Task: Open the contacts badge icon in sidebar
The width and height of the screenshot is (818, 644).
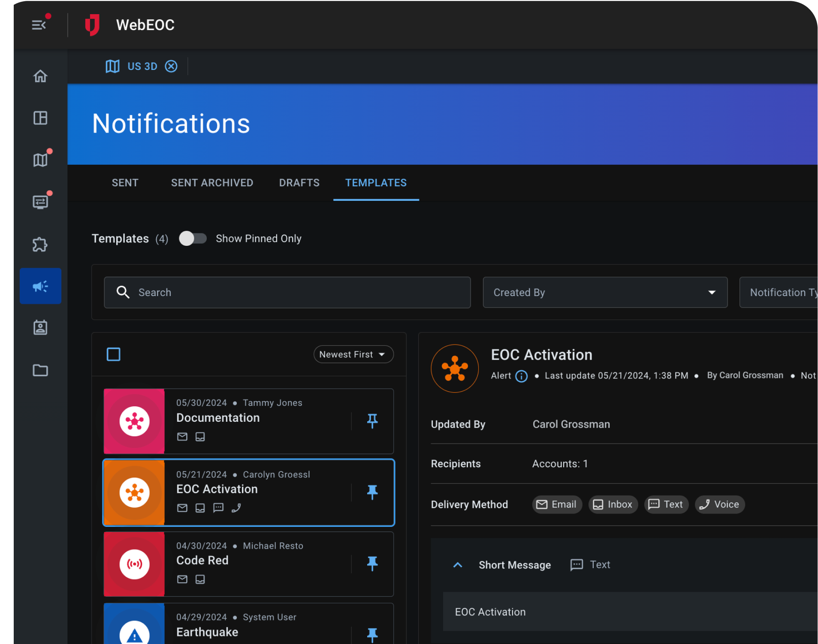Action: (40, 328)
